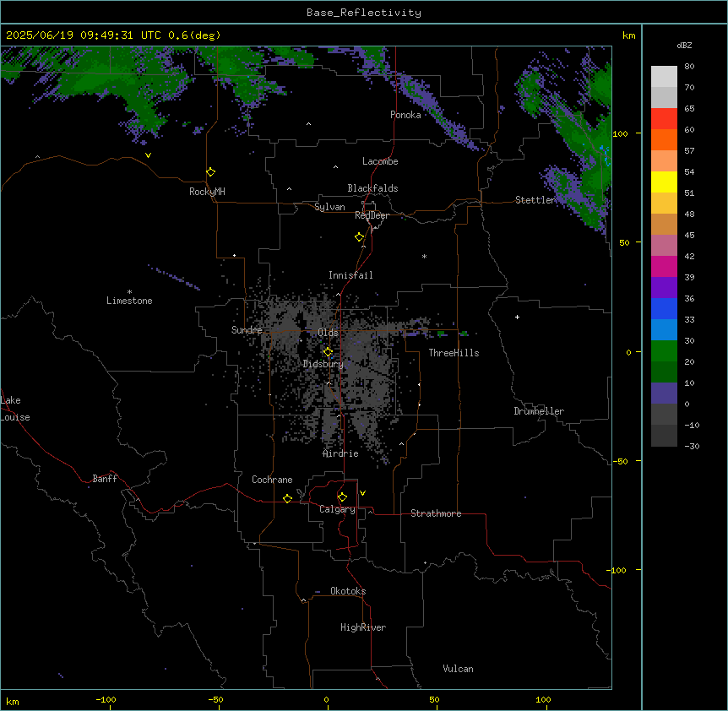Viewport: 728px width, 711px height.
Task: Pick the yellow 51-54 dBZ legend swatch
Action: (664, 182)
